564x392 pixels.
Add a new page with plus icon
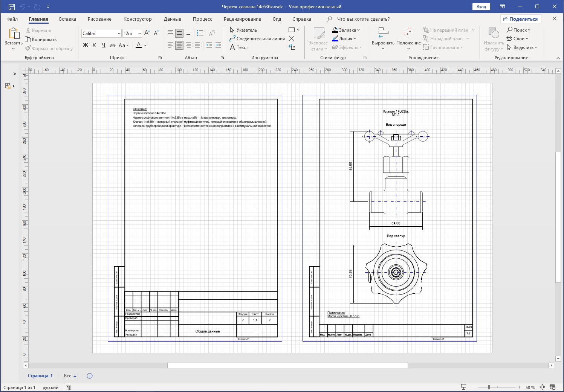coord(90,376)
